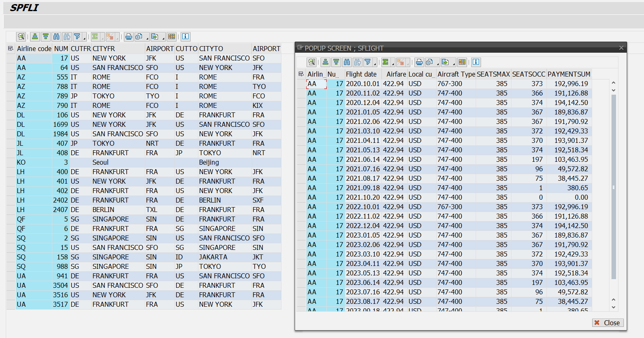Open Find (binoculars) in SPFLI toolbar

pos(56,37)
